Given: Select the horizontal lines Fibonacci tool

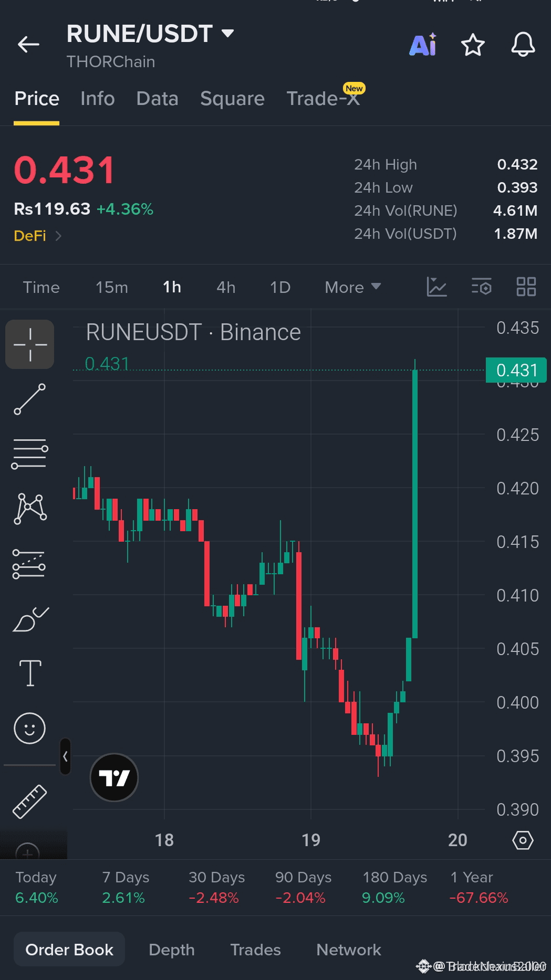Looking at the screenshot, I should point(30,454).
